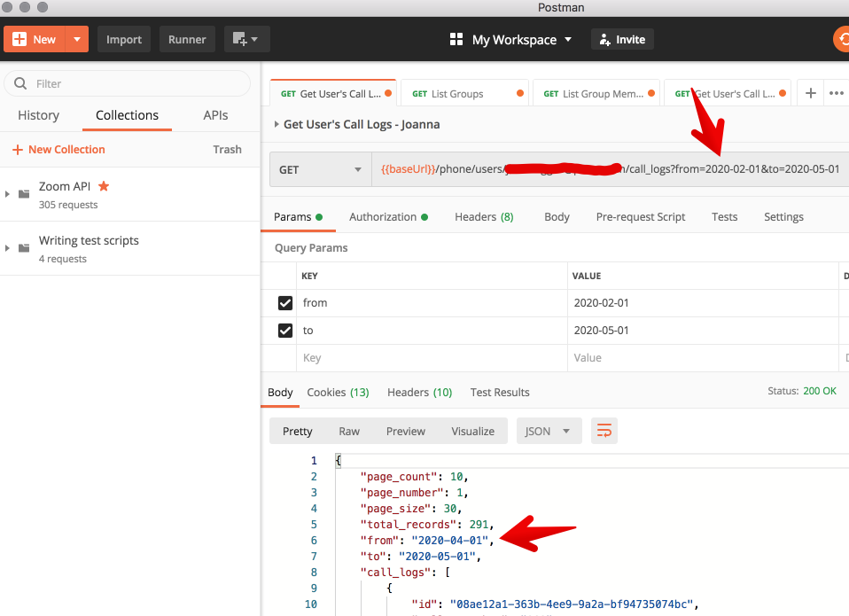Open the GET method dropdown
The width and height of the screenshot is (849, 616).
[321, 170]
